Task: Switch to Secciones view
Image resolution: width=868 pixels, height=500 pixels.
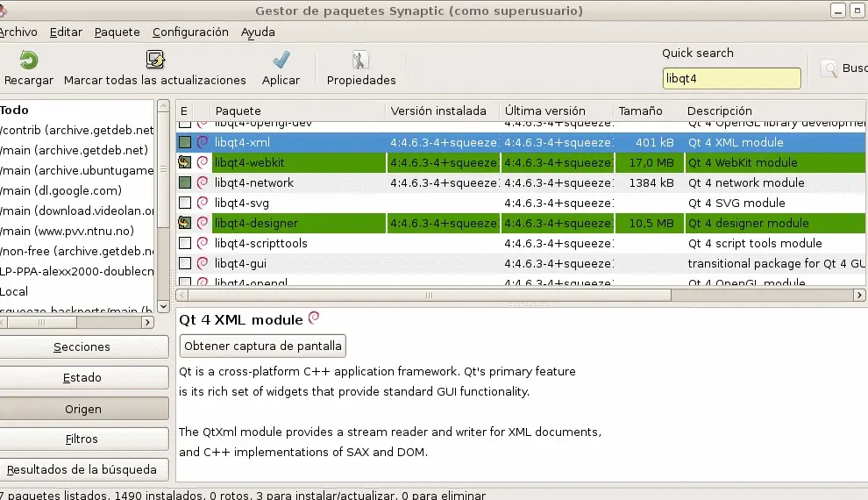Action: (83, 347)
